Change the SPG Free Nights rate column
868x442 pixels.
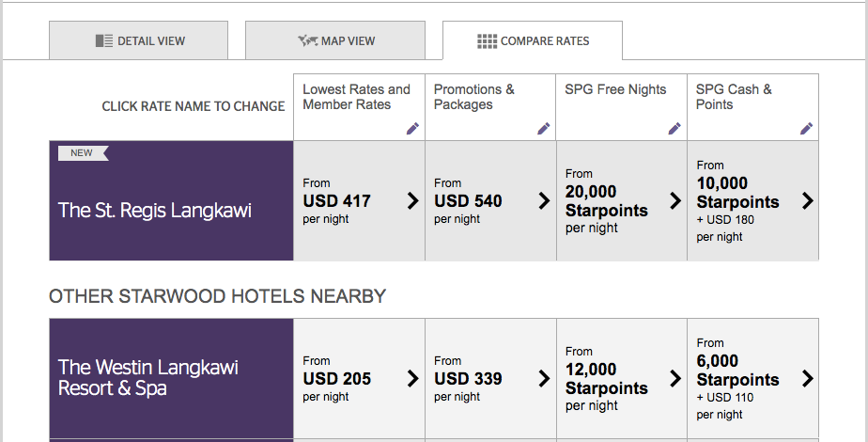[x=615, y=90]
